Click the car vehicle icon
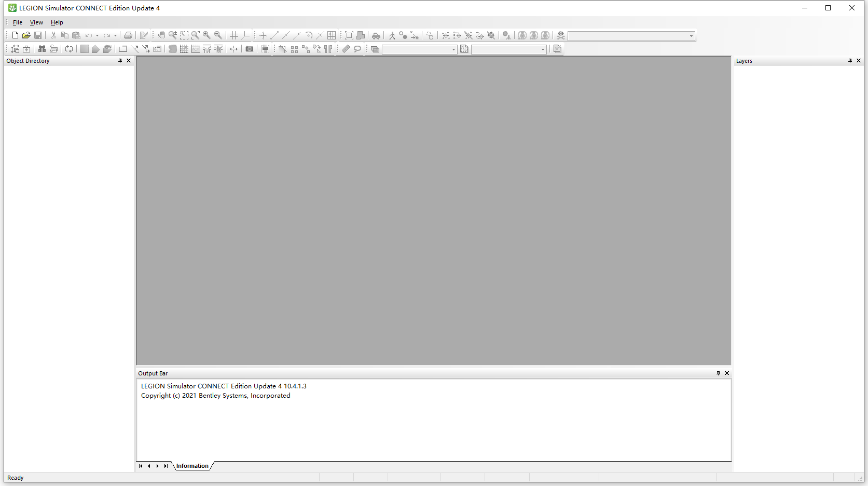Image resolution: width=868 pixels, height=486 pixels. click(376, 35)
